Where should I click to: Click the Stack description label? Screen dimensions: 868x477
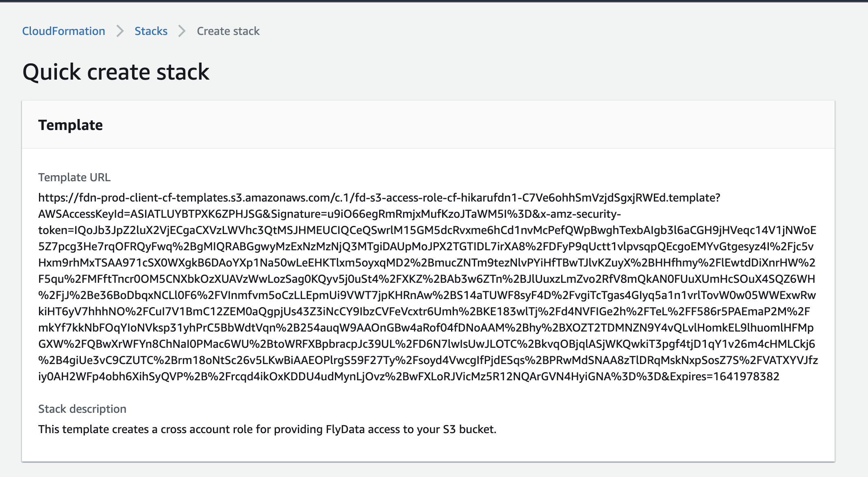pos(82,409)
